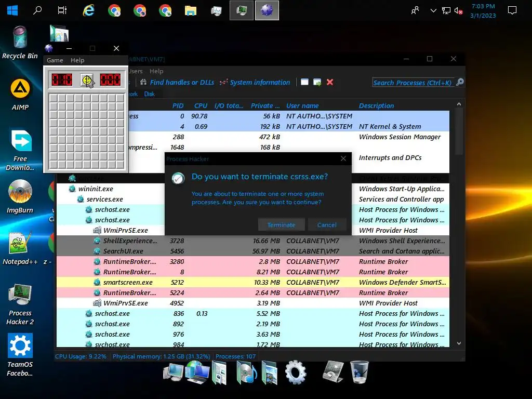The image size is (532, 399).
Task: Launch Internet Explorer from taskbar
Action: coord(88,10)
